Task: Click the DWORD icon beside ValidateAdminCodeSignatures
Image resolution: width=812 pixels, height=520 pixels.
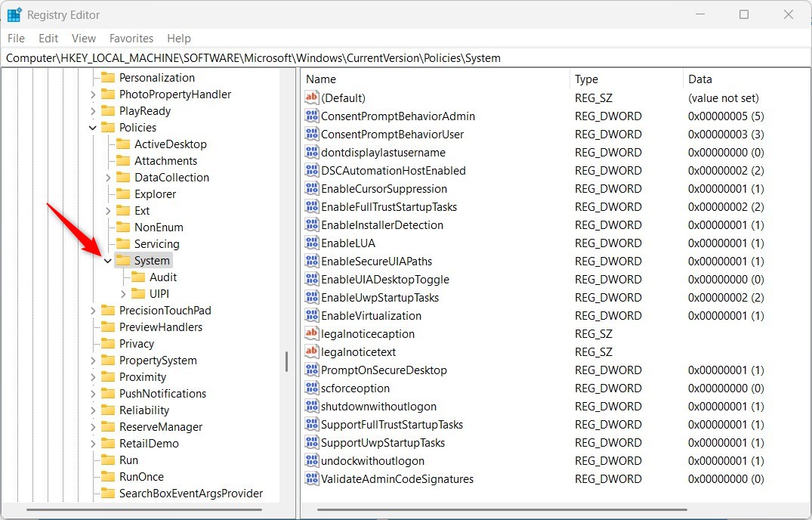Action: 311,478
